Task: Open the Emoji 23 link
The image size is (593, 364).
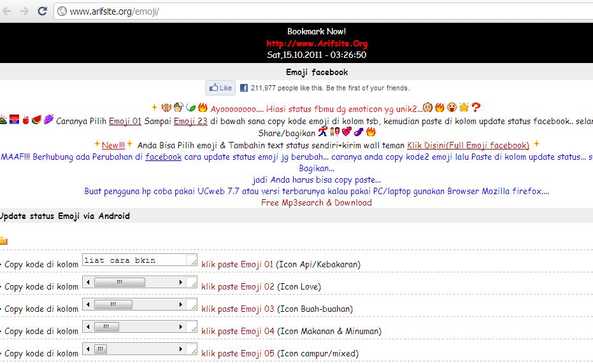Action: (190, 122)
